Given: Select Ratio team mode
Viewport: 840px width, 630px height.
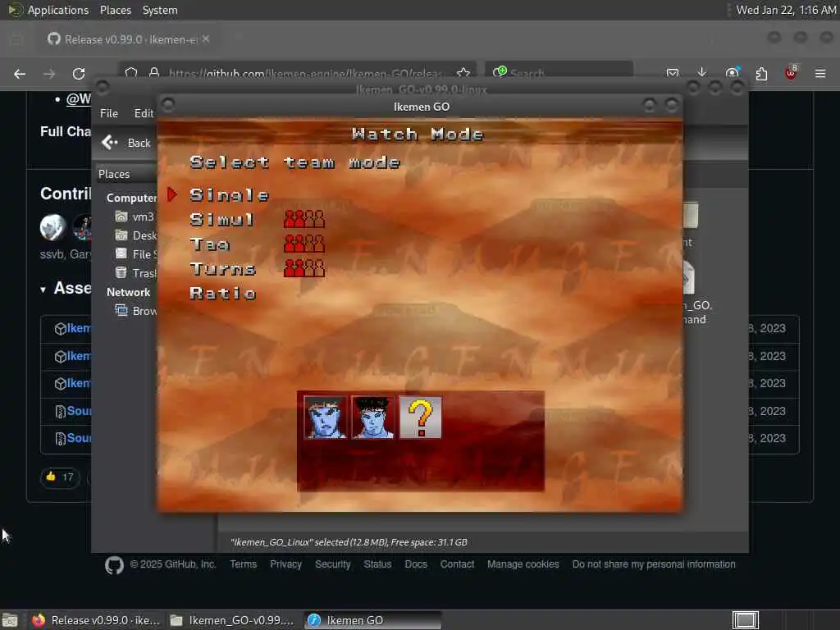Looking at the screenshot, I should pyautogui.click(x=223, y=294).
